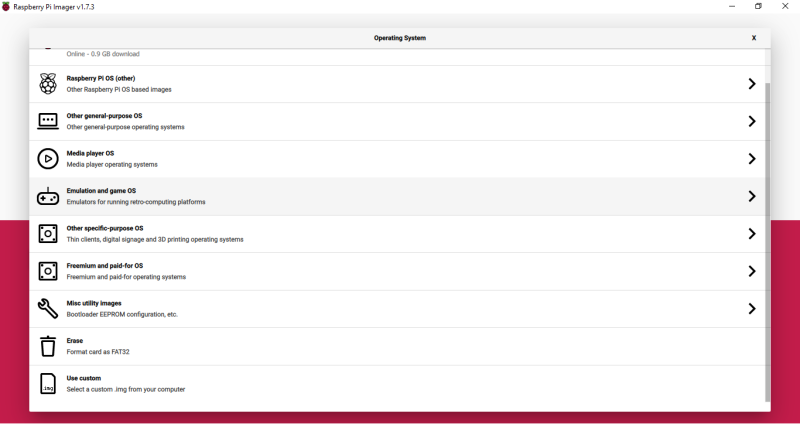Click the Other general-purpose OS monitor icon
800x424 pixels.
(48, 121)
